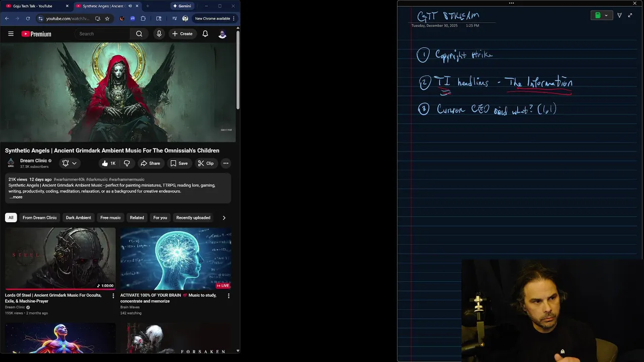Filter by Free music chip
Viewport: 644px width, 362px height.
point(111,218)
